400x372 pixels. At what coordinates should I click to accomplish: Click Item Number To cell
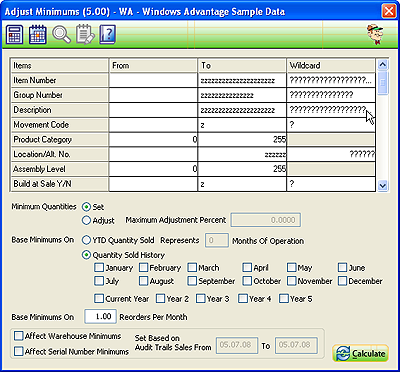coord(242,80)
